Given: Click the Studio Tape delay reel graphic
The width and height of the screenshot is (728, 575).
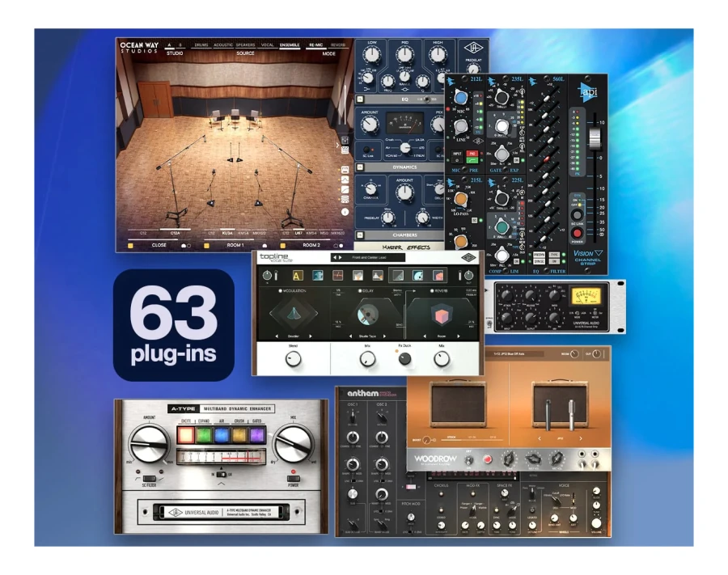Looking at the screenshot, I should coord(367,315).
